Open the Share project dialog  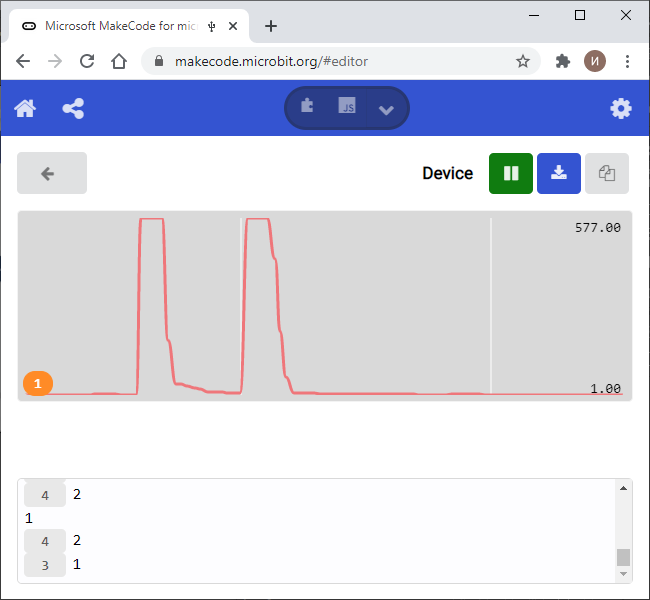pos(73,109)
